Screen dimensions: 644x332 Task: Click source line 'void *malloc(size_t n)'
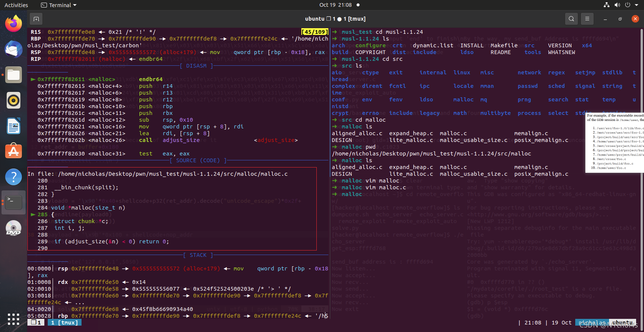[88, 208]
